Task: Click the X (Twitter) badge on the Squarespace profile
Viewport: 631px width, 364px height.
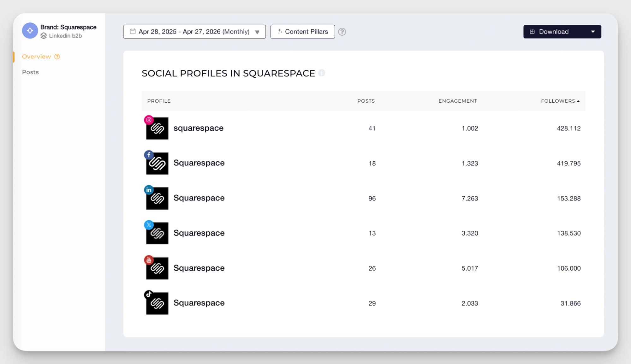Action: tap(149, 225)
